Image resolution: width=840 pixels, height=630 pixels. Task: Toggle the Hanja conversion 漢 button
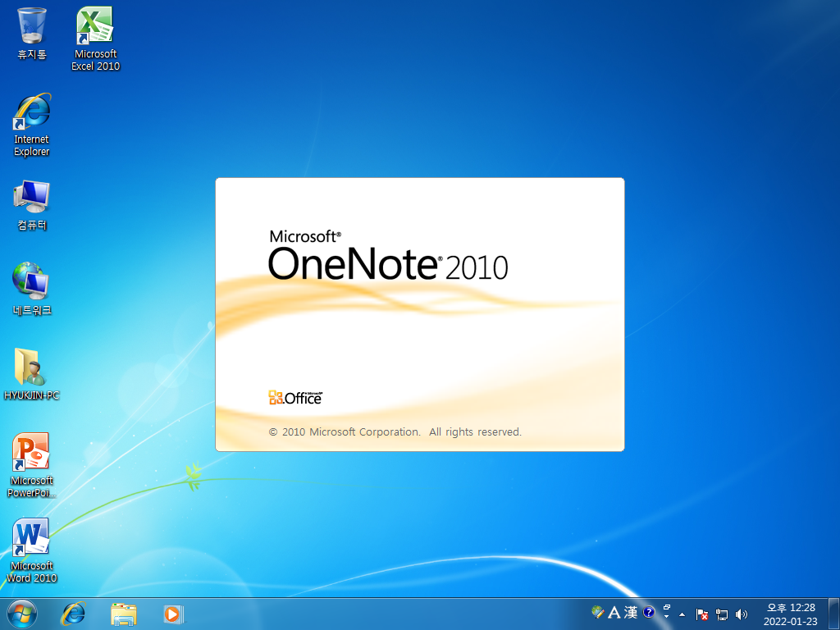(x=631, y=612)
